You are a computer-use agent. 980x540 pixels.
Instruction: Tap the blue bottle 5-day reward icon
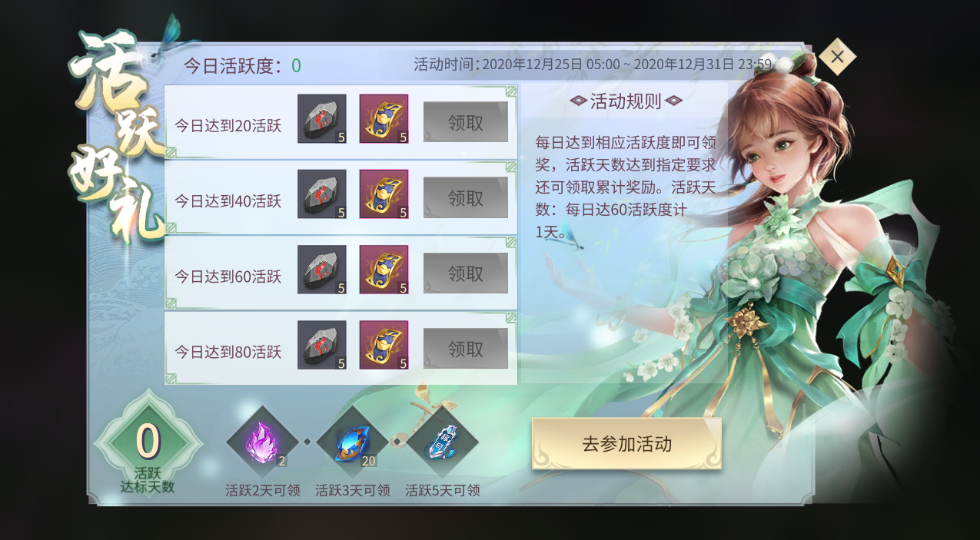[442, 442]
